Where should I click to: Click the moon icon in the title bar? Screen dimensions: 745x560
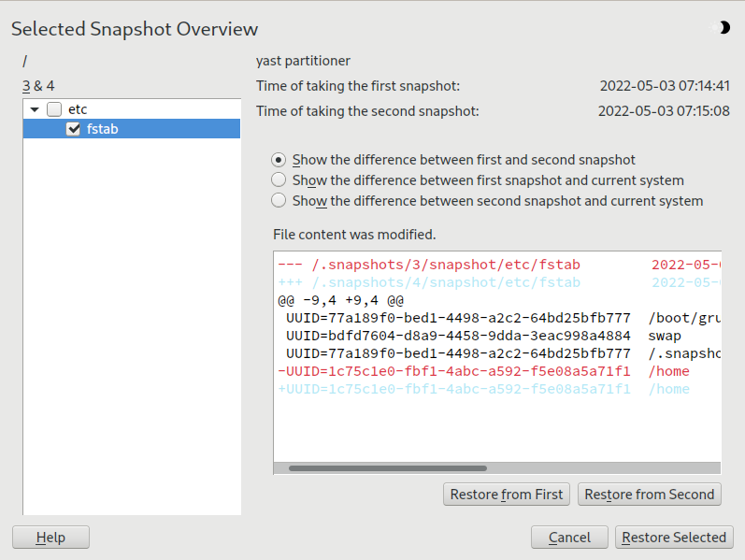click(x=723, y=28)
